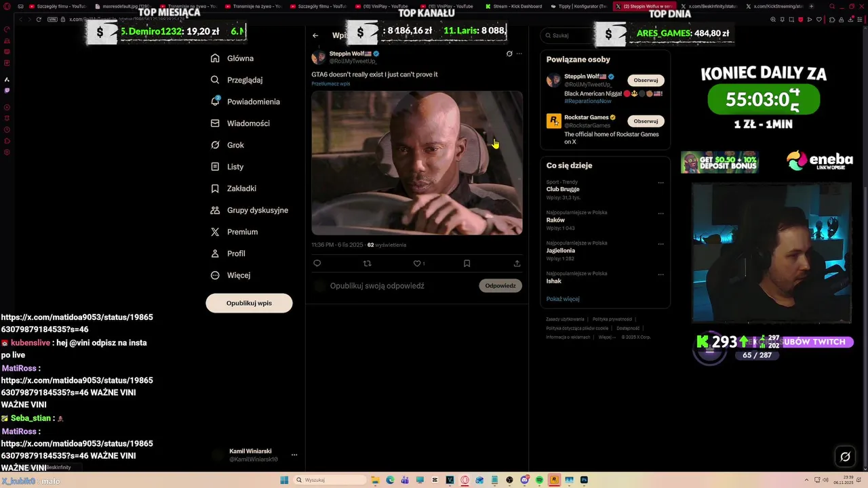Open more options for Ishak trend

(x=660, y=274)
